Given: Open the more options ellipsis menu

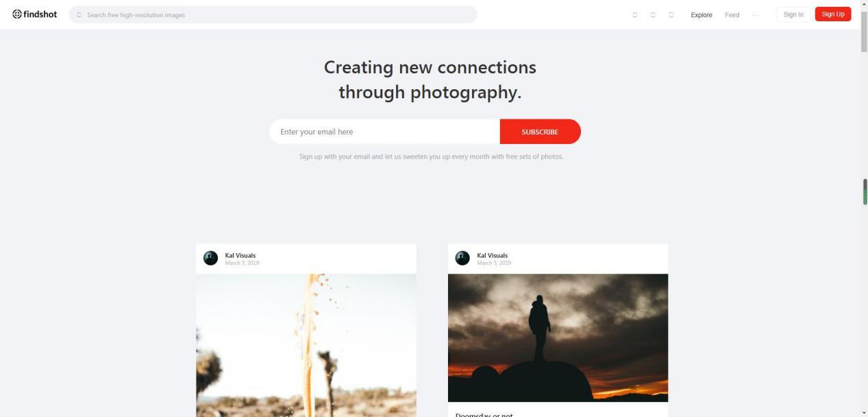Looking at the screenshot, I should pyautogui.click(x=755, y=14).
